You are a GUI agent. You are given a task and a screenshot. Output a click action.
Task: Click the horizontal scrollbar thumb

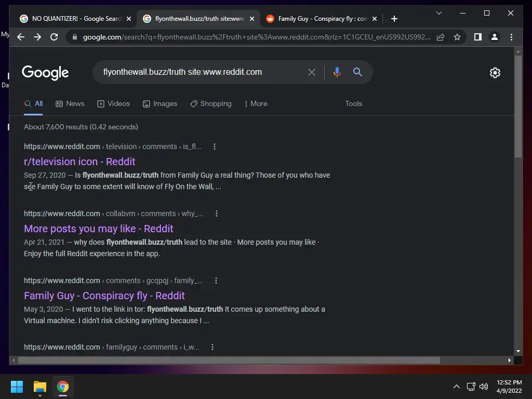pyautogui.click(x=229, y=361)
